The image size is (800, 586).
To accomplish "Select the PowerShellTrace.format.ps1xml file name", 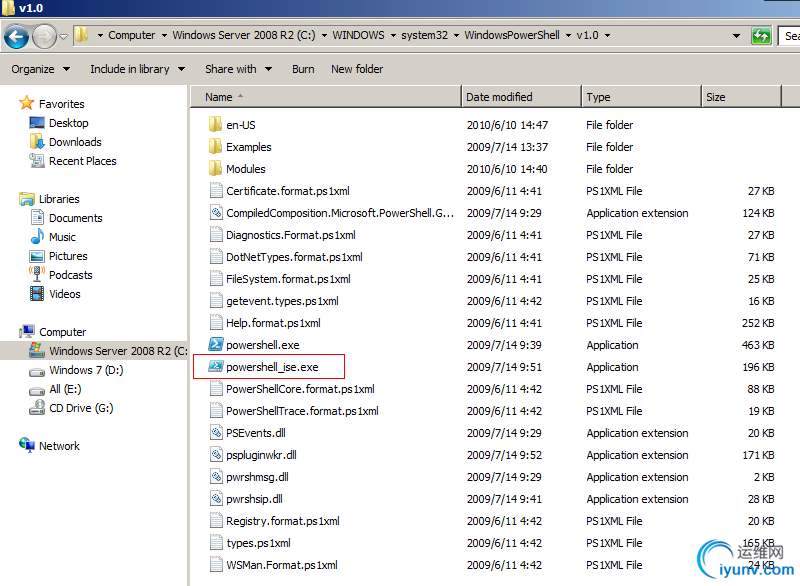I will [x=303, y=411].
